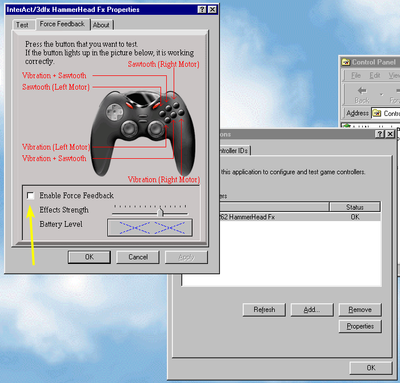Click Add... in Game Controllers window
Screen dimensions: 400x383
click(x=312, y=310)
